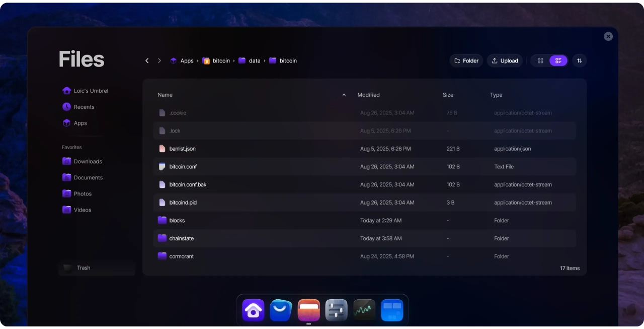This screenshot has height=329, width=644.
Task: Click the Files app icon in dock
Action: tap(308, 310)
